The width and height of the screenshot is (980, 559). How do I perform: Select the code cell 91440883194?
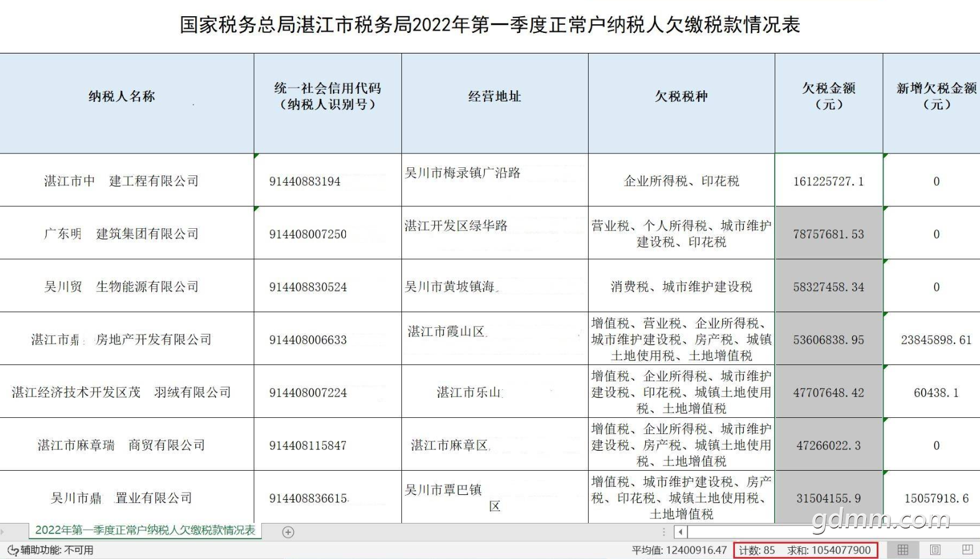[328, 180]
